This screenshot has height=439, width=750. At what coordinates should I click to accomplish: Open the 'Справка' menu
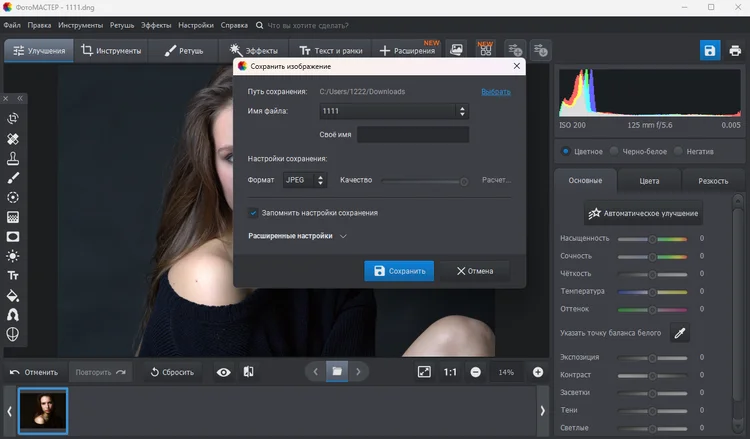[x=234, y=25]
